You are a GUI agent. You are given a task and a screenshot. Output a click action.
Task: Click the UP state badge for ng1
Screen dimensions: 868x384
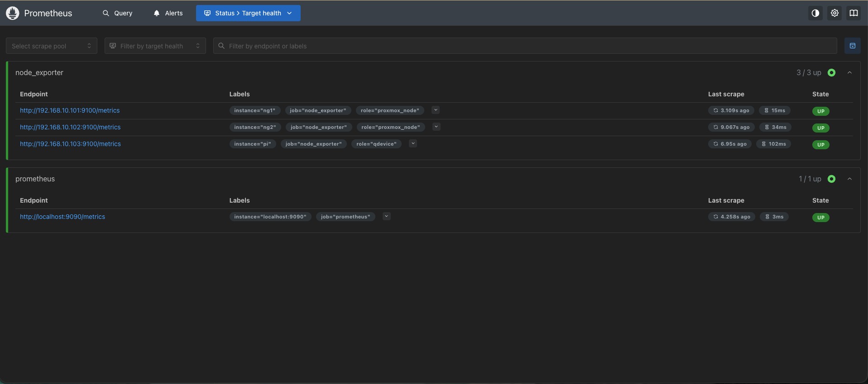point(821,111)
